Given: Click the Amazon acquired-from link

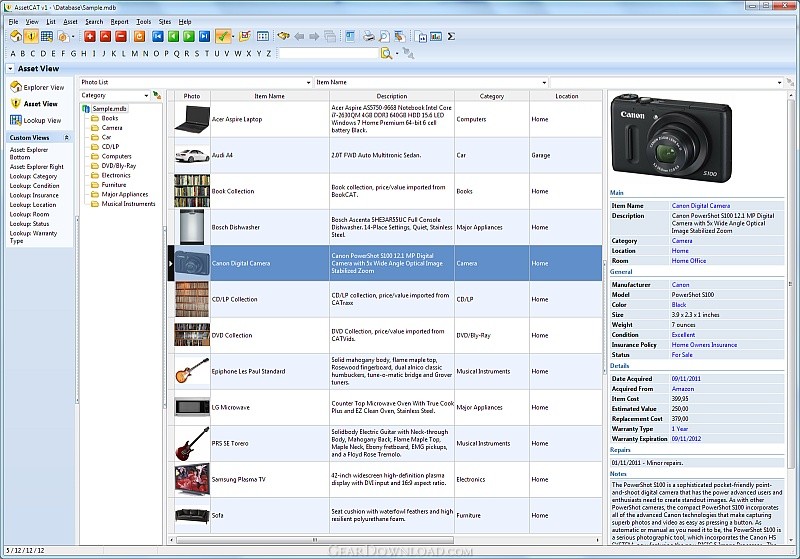Looking at the screenshot, I should click(683, 389).
